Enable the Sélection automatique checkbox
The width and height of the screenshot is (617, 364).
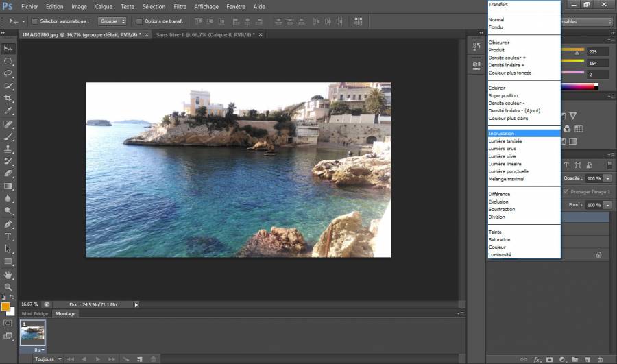pos(34,21)
